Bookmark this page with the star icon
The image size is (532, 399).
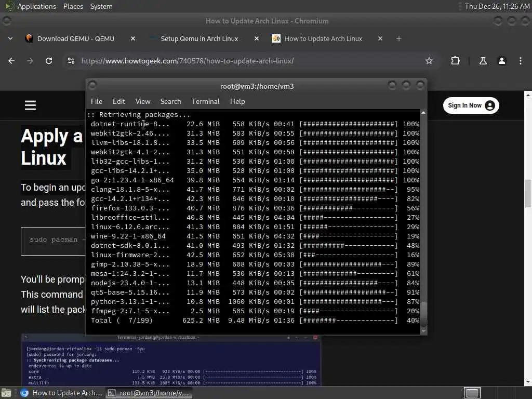tap(429, 61)
